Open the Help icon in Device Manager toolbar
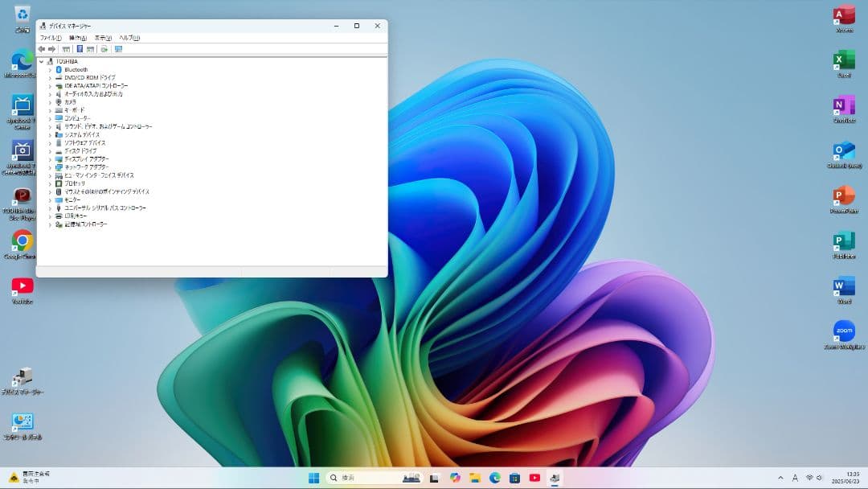 tap(80, 49)
